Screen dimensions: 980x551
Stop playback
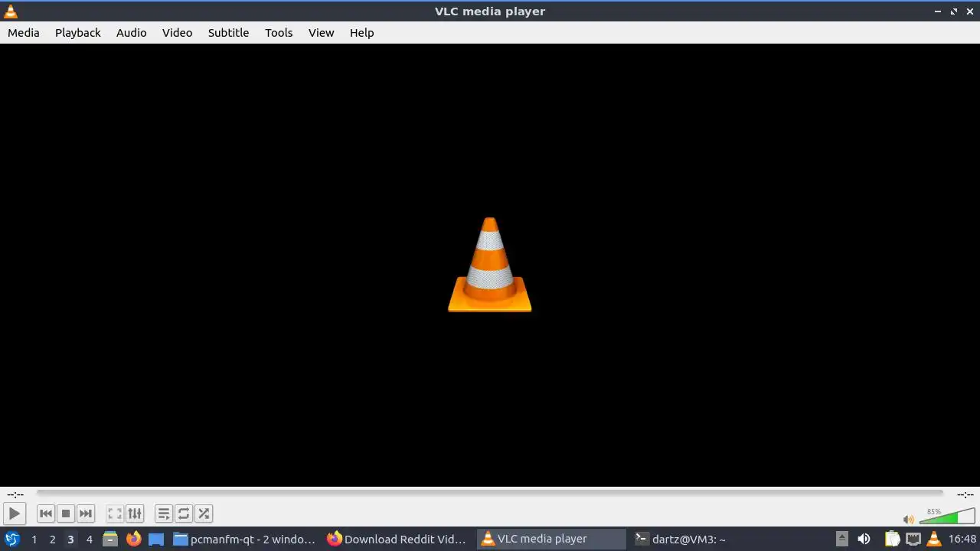coord(66,514)
